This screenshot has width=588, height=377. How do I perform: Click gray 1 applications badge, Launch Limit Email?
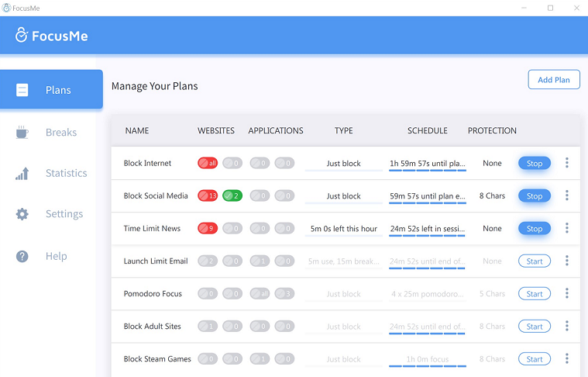(x=260, y=261)
